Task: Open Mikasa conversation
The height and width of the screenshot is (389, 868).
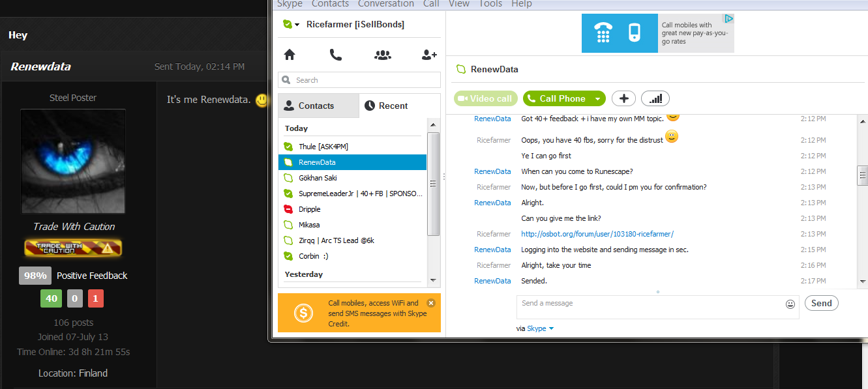Action: pyautogui.click(x=353, y=225)
